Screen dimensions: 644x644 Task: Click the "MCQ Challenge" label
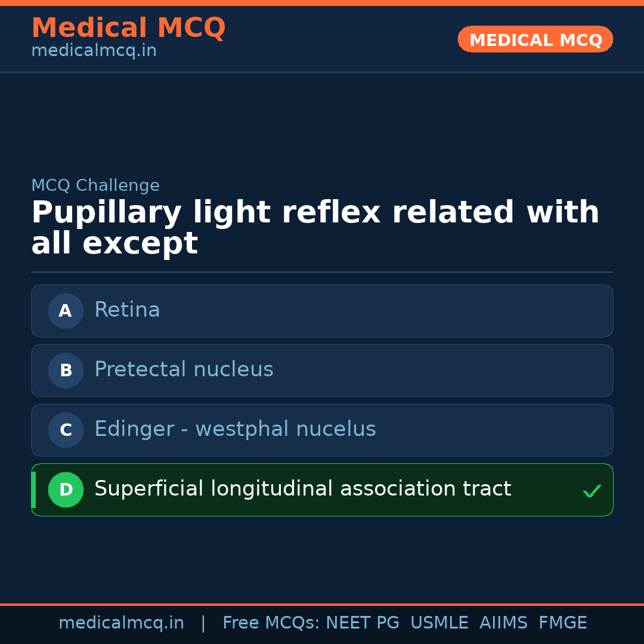coord(95,185)
